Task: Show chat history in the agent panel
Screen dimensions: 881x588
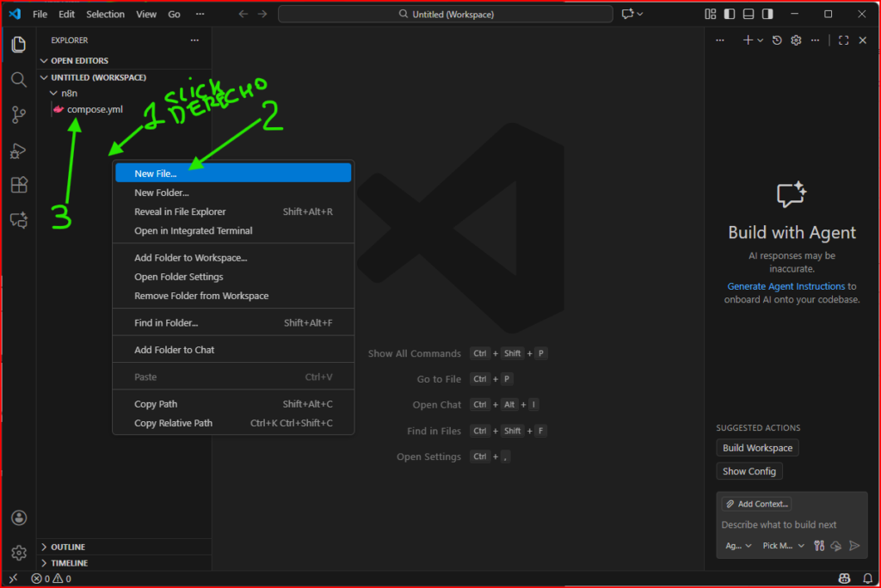Action: (777, 40)
